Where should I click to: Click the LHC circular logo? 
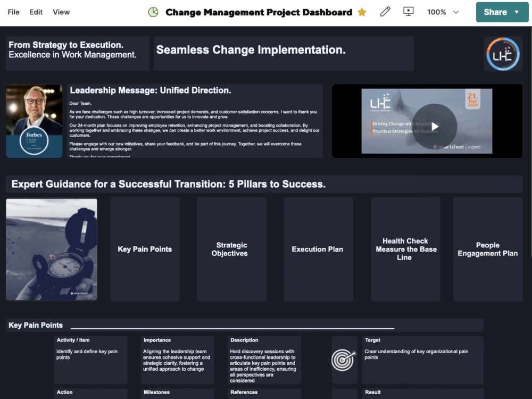pos(503,54)
